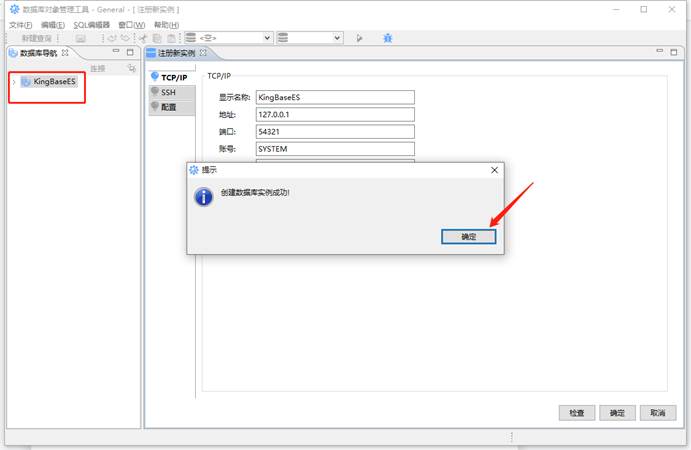
Task: Minimize the 数据库导航 panel
Action: tap(116, 52)
